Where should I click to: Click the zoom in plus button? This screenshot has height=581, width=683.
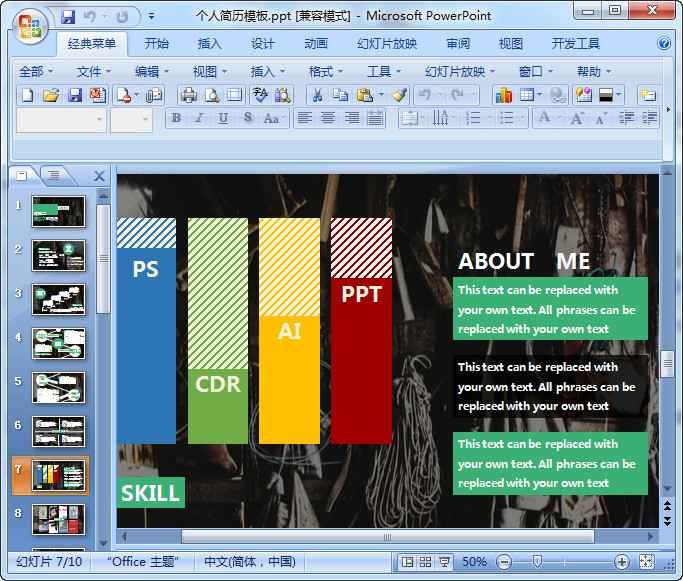622,562
